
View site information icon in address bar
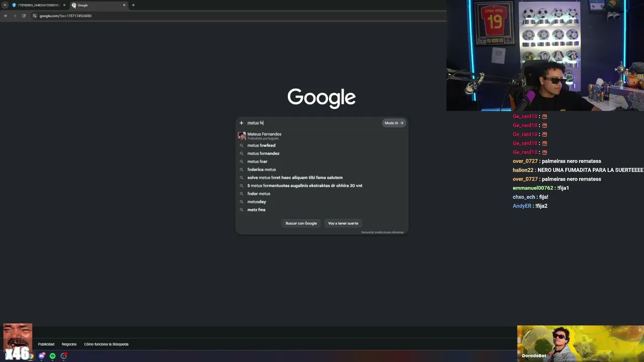pos(35,16)
